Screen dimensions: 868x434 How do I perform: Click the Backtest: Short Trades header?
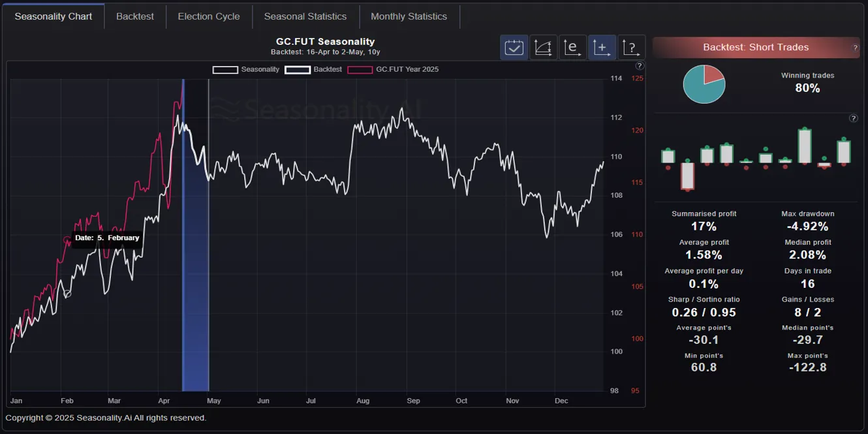pyautogui.click(x=755, y=48)
